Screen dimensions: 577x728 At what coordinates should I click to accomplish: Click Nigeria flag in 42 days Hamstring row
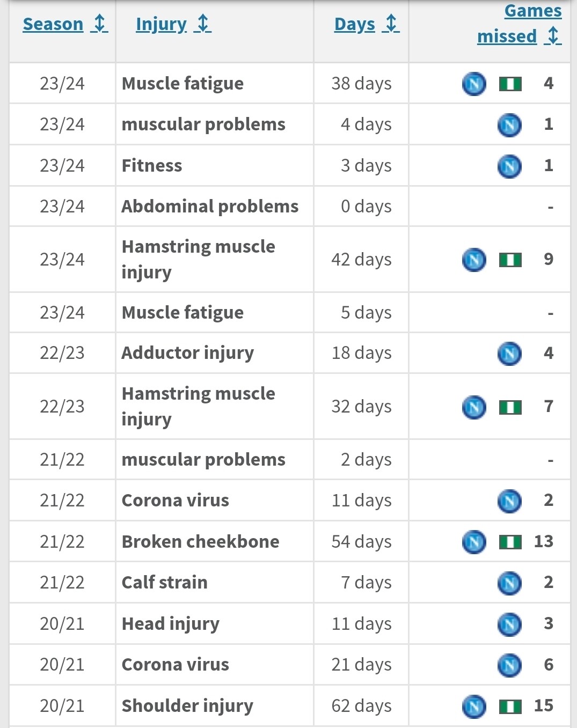pyautogui.click(x=510, y=260)
